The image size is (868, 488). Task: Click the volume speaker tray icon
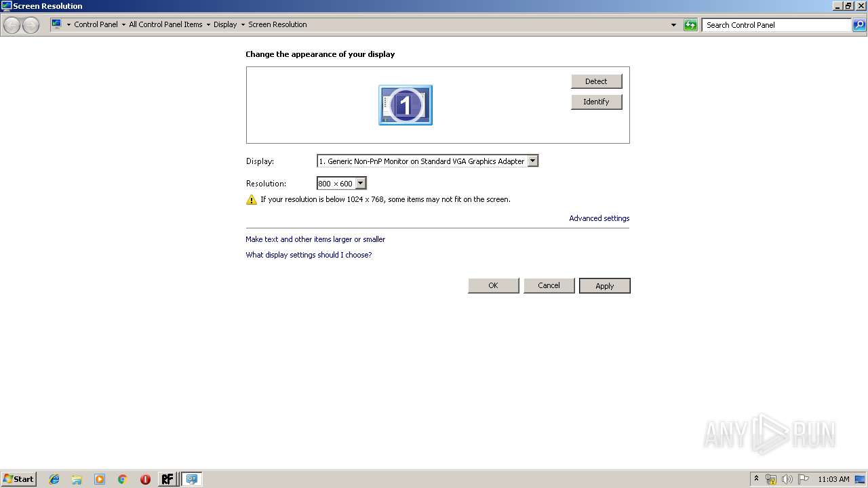click(787, 479)
